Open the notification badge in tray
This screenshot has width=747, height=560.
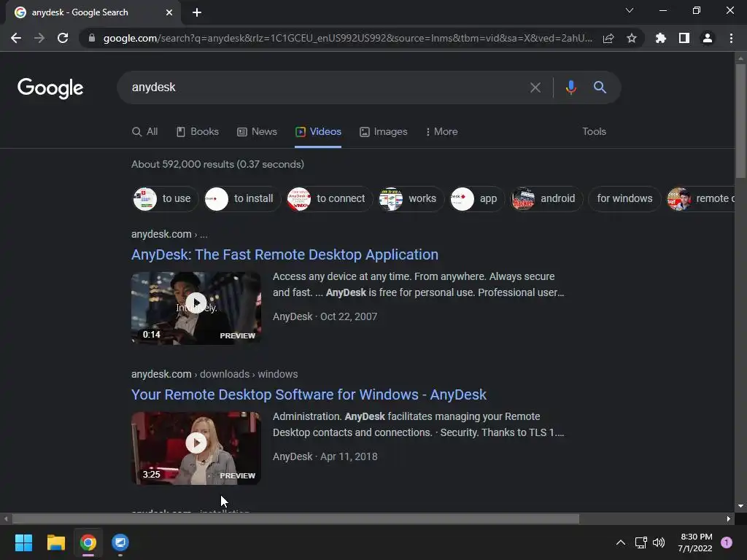pos(727,542)
